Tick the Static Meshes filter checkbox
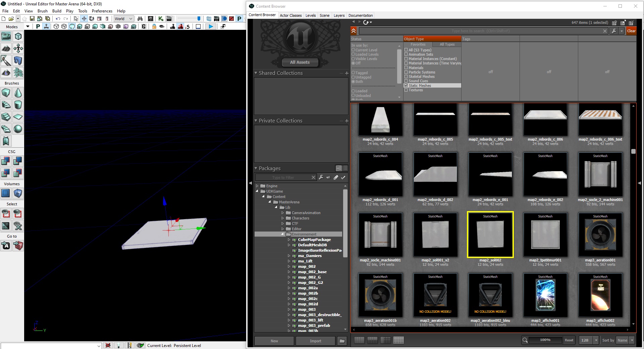The image size is (644, 349). pyautogui.click(x=406, y=86)
